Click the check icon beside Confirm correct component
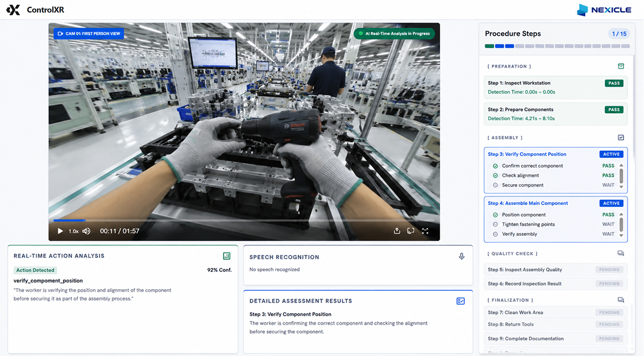This screenshot has height=356, width=644. [495, 166]
